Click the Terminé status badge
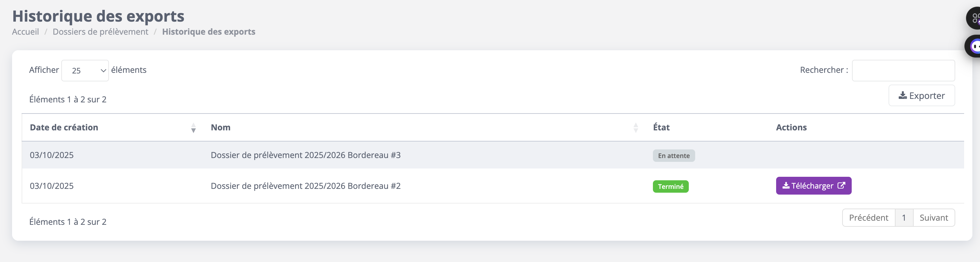This screenshot has height=262, width=980. point(670,186)
